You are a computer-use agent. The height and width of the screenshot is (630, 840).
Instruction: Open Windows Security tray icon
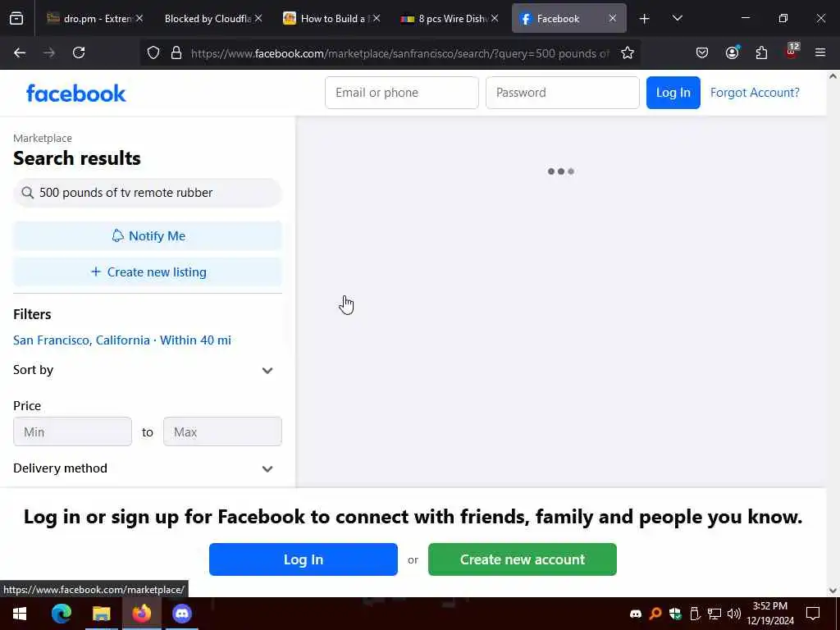click(x=675, y=614)
